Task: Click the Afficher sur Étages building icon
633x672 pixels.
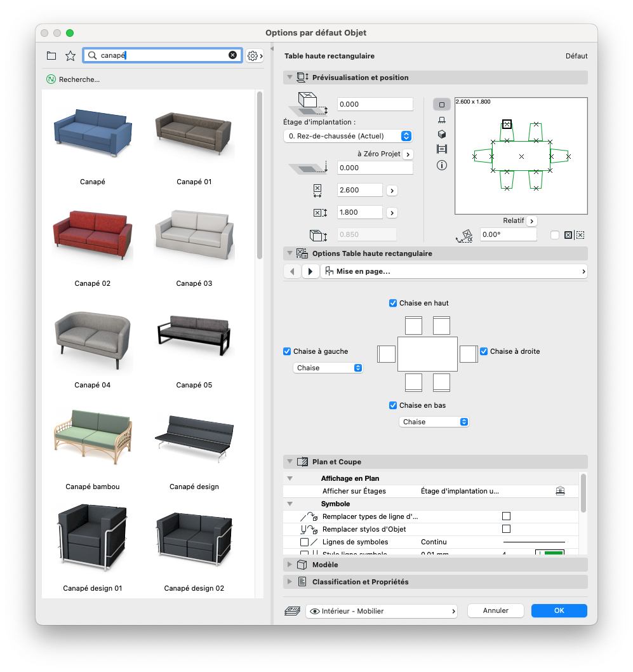Action: pyautogui.click(x=560, y=491)
